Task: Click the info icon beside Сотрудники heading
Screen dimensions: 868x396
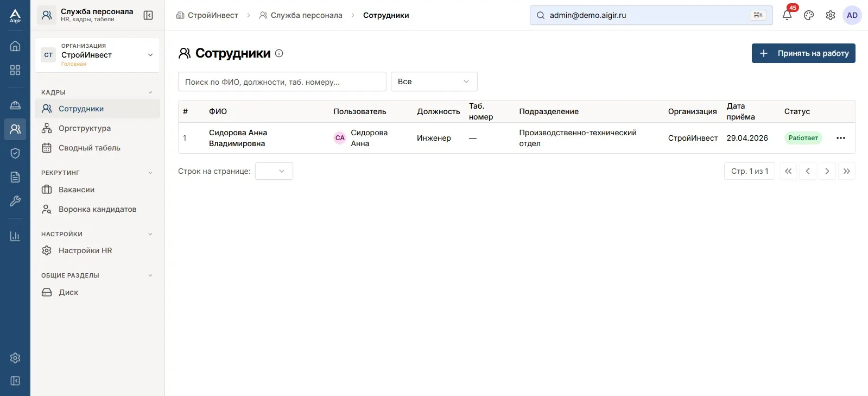Action: pyautogui.click(x=279, y=53)
